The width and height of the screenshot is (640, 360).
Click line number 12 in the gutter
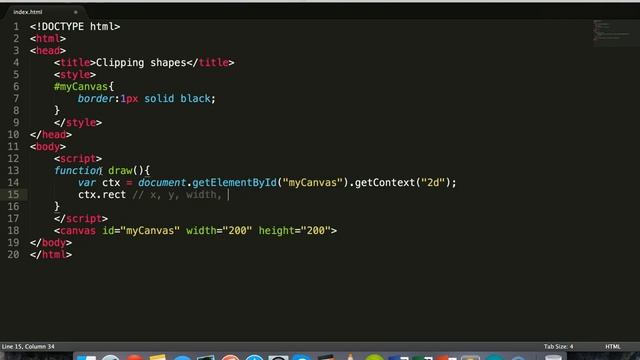tap(13, 158)
